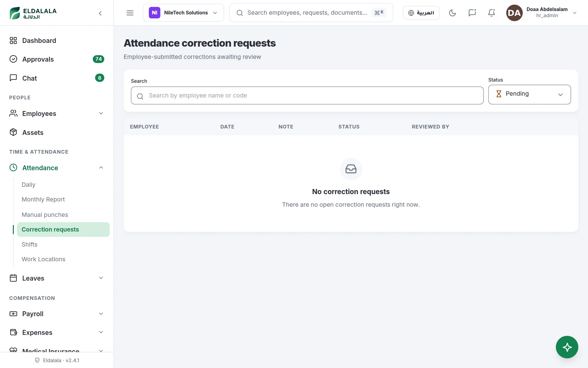Click the Assets box icon
This screenshot has height=368, width=588.
click(x=13, y=132)
